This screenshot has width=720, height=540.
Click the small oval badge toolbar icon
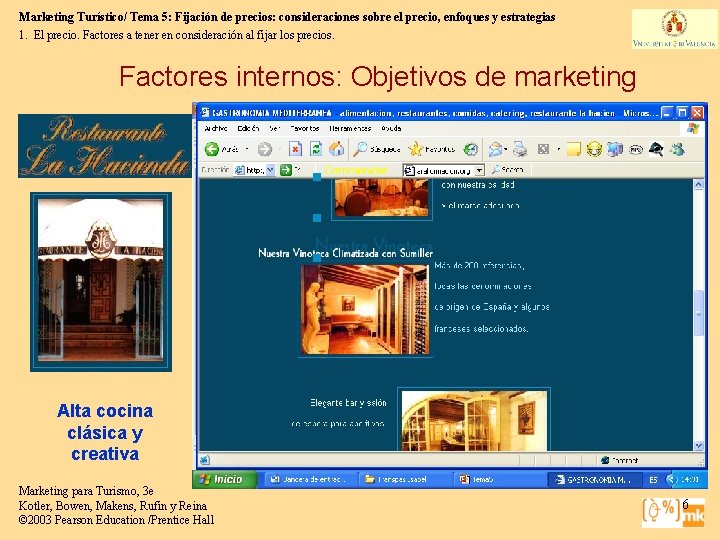click(x=636, y=149)
